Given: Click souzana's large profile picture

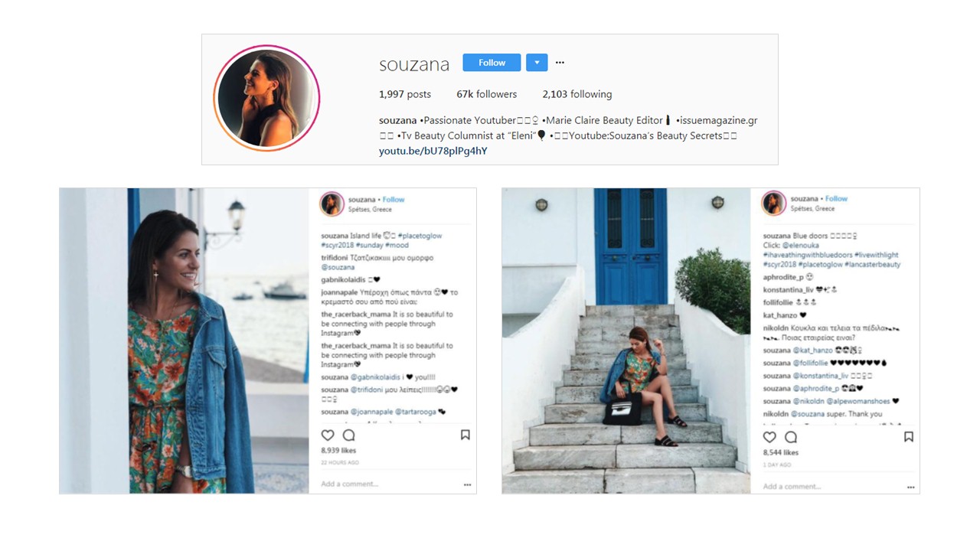Looking at the screenshot, I should pyautogui.click(x=266, y=98).
